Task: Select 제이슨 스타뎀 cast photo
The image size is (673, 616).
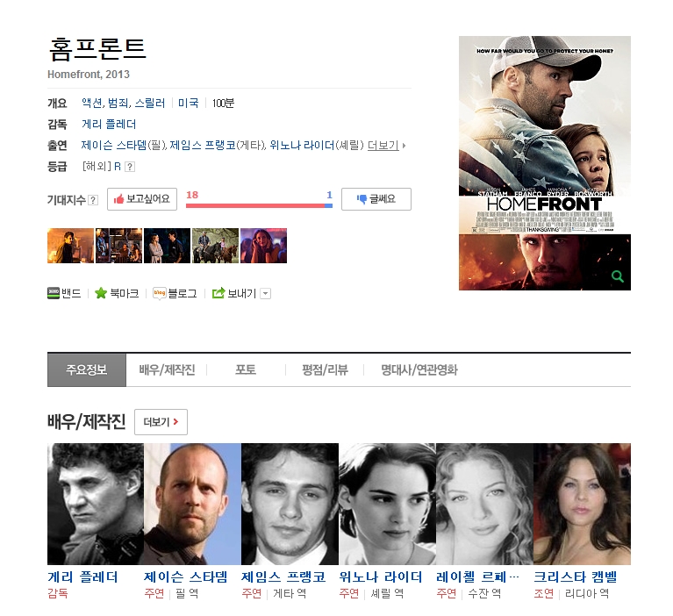Action: click(192, 504)
